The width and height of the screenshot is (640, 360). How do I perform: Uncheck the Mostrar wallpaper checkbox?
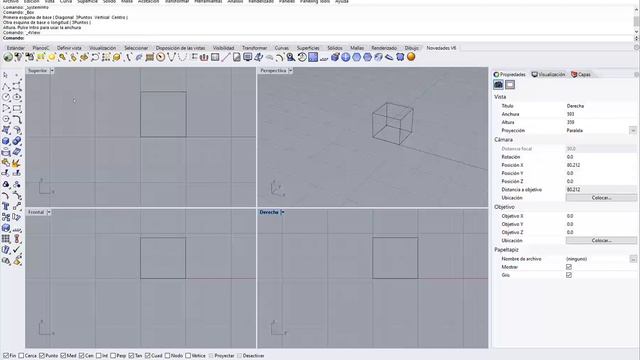point(569,267)
